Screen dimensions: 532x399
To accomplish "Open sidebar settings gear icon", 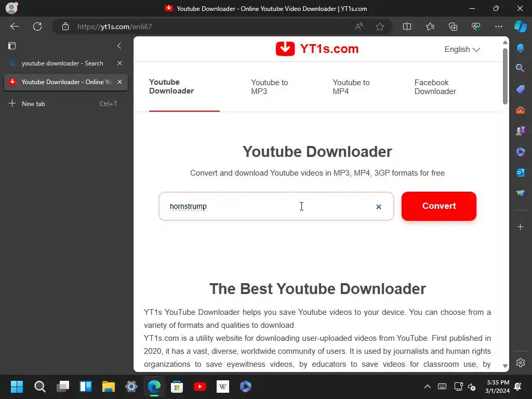I will tap(520, 362).
